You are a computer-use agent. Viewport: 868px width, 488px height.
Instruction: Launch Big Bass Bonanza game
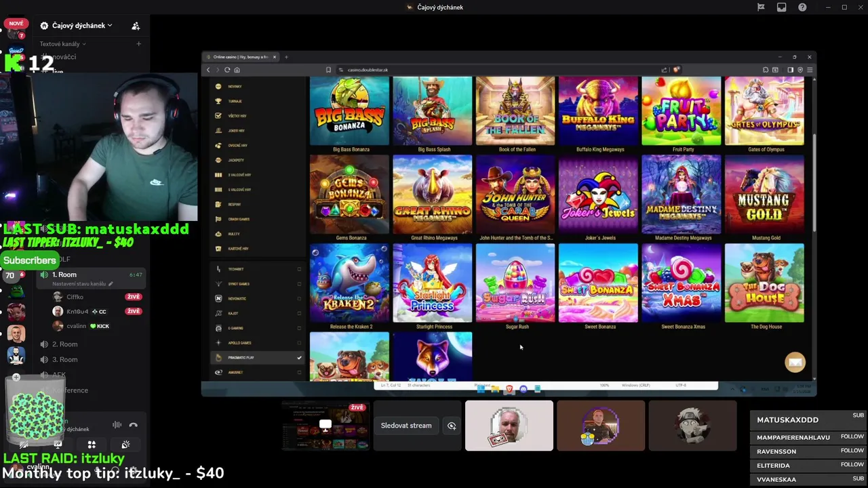click(x=350, y=111)
